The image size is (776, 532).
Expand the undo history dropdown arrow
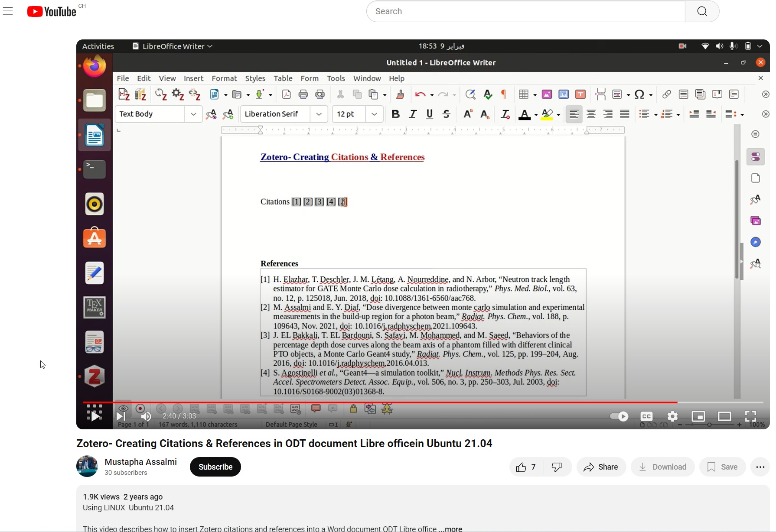point(432,95)
